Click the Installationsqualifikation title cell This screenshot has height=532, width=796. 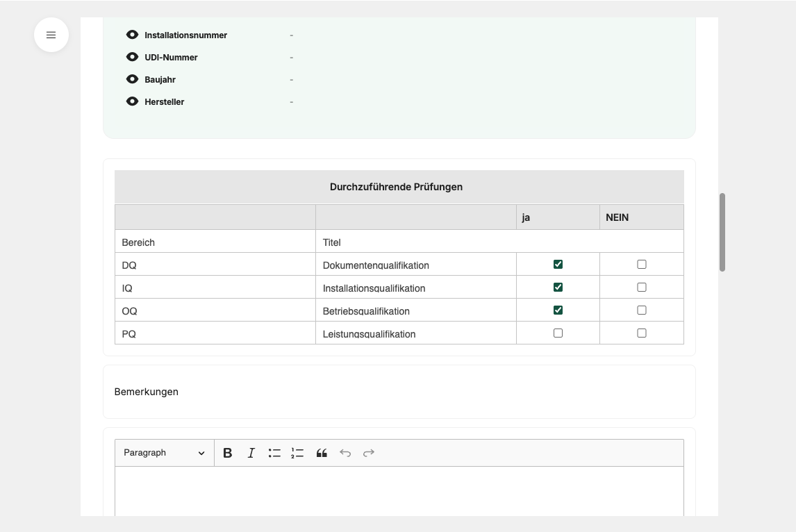click(416, 287)
